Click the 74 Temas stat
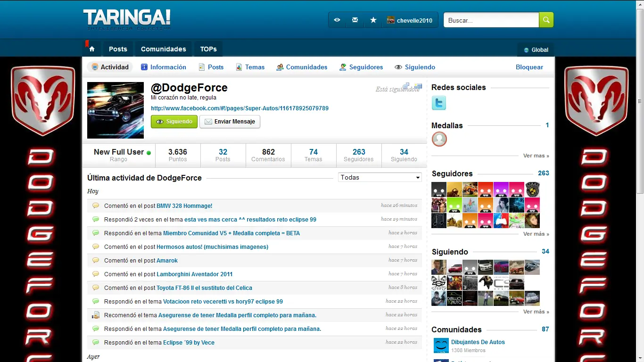Screen dimensions: 644x362 point(314,155)
